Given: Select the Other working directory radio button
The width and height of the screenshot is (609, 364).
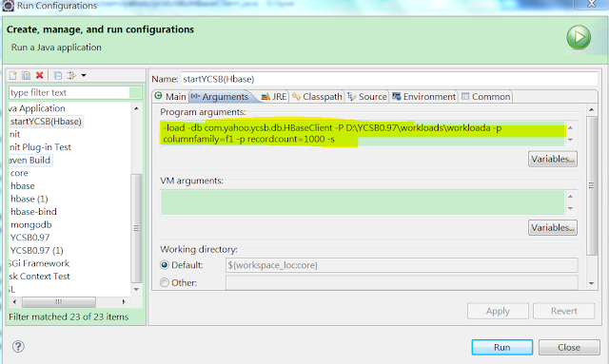Looking at the screenshot, I should click(x=165, y=282).
